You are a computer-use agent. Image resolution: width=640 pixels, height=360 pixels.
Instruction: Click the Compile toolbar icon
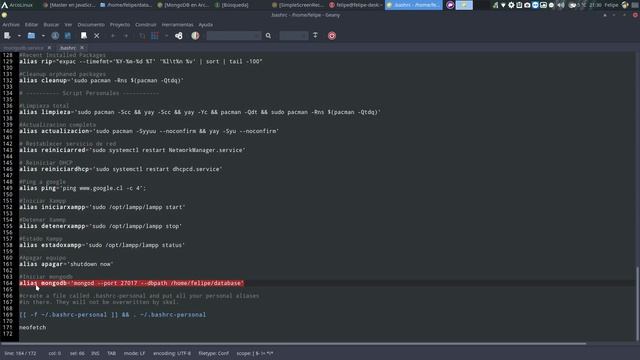[142, 36]
